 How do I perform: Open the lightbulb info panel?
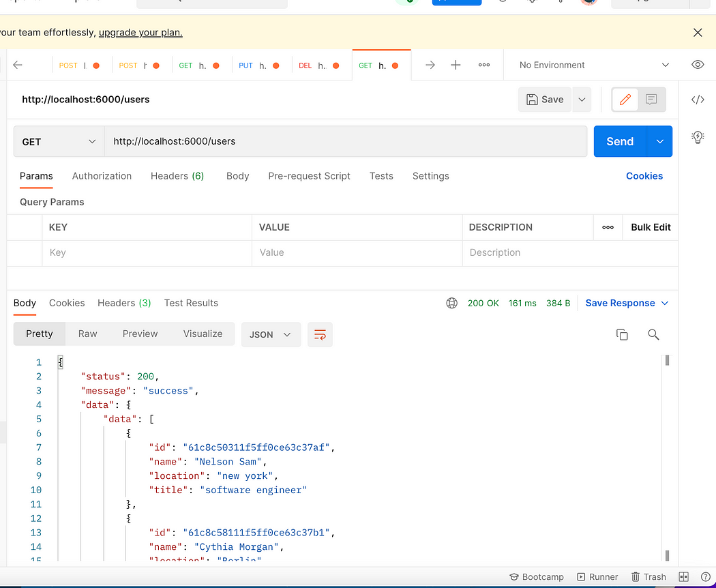698,136
